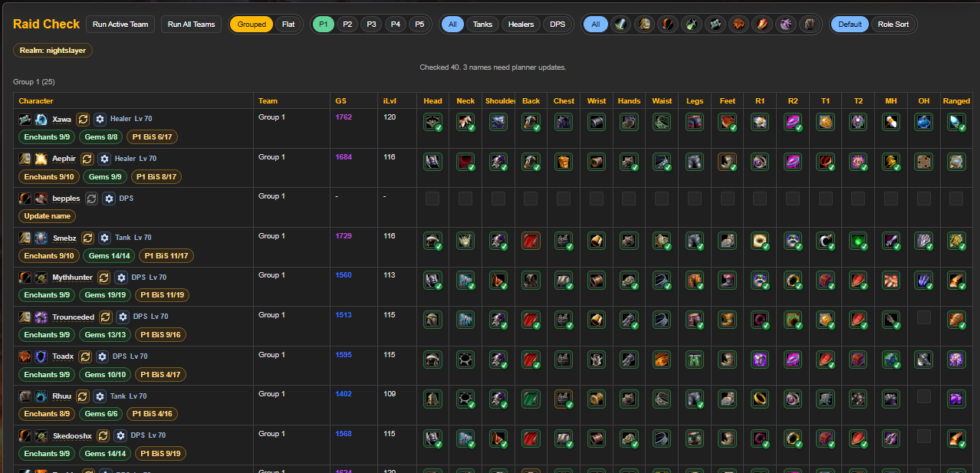Viewport: 980px width, 473px height.
Task: Click the Update name warning for bepples
Action: pyautogui.click(x=47, y=215)
